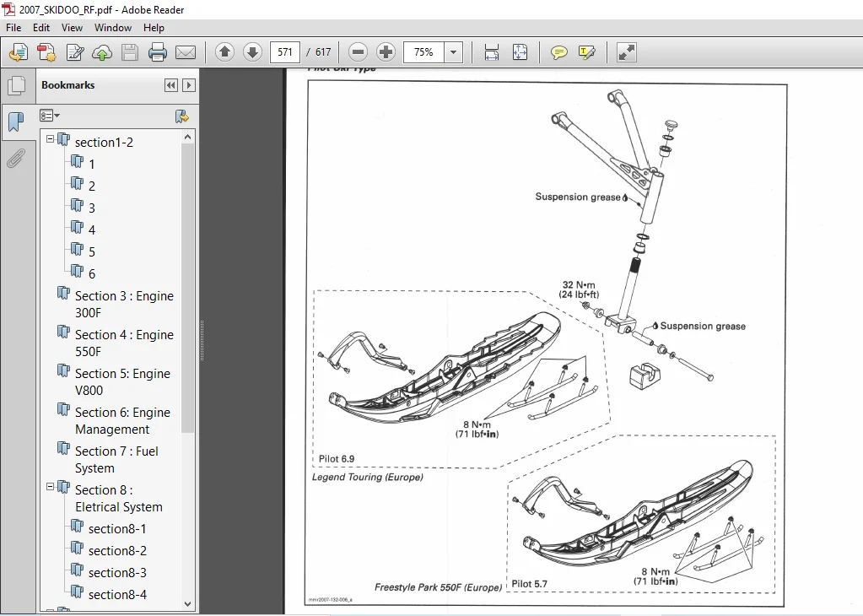Click the Adobe Reader PDF title icon

(8, 9)
